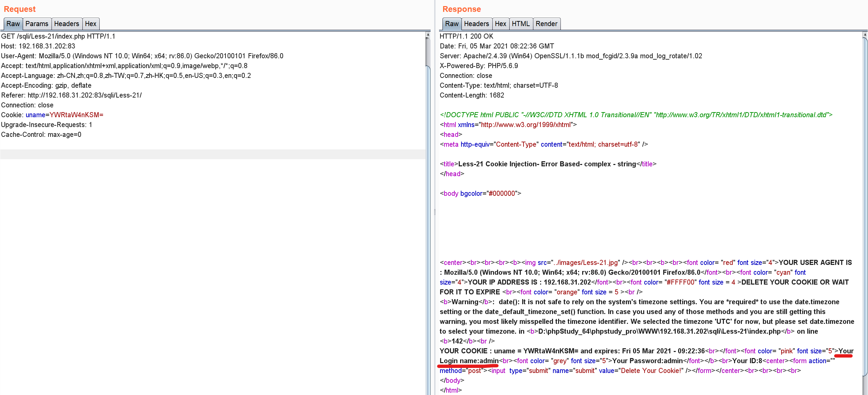
Task: Select the request Raw tab
Action: click(13, 24)
